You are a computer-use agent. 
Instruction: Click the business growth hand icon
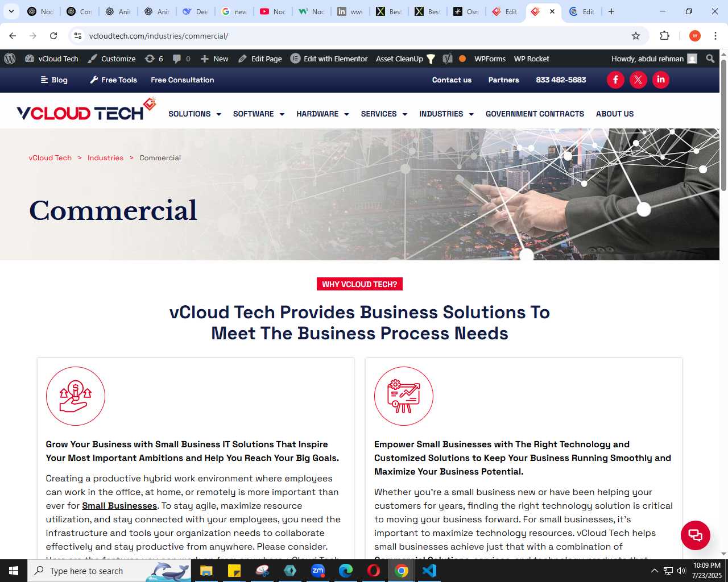pyautogui.click(x=76, y=396)
